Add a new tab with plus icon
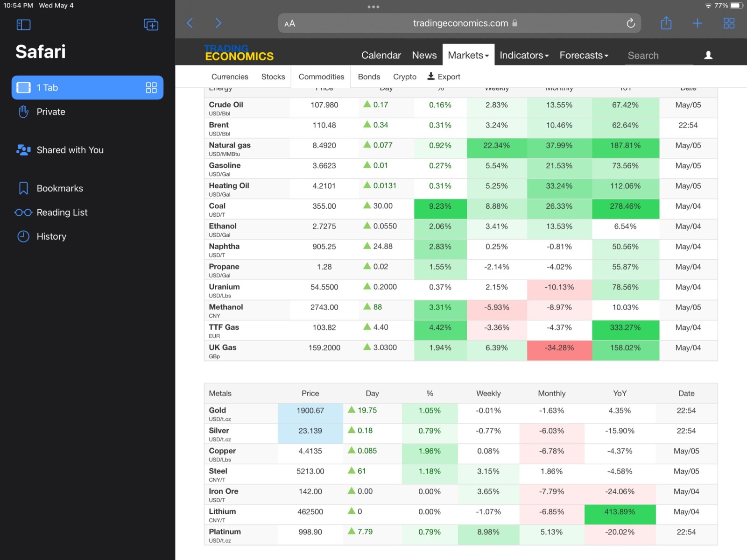This screenshot has width=747, height=560. (697, 23)
